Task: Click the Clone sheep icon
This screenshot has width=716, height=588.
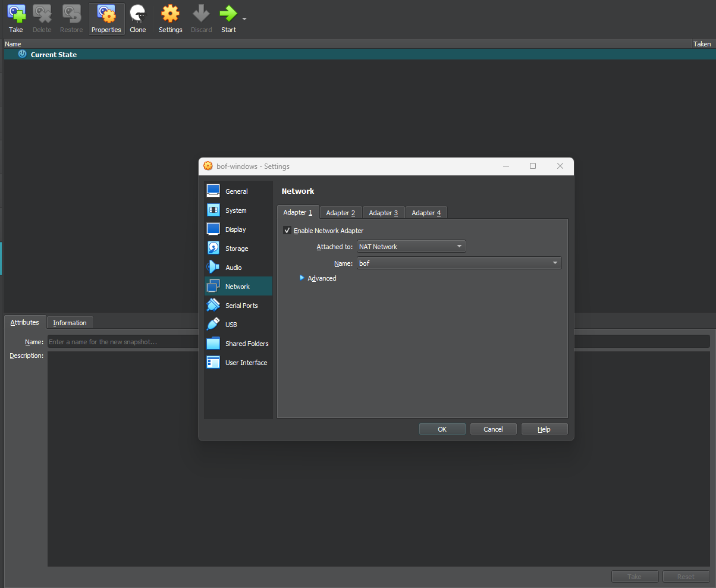Action: pos(138,18)
